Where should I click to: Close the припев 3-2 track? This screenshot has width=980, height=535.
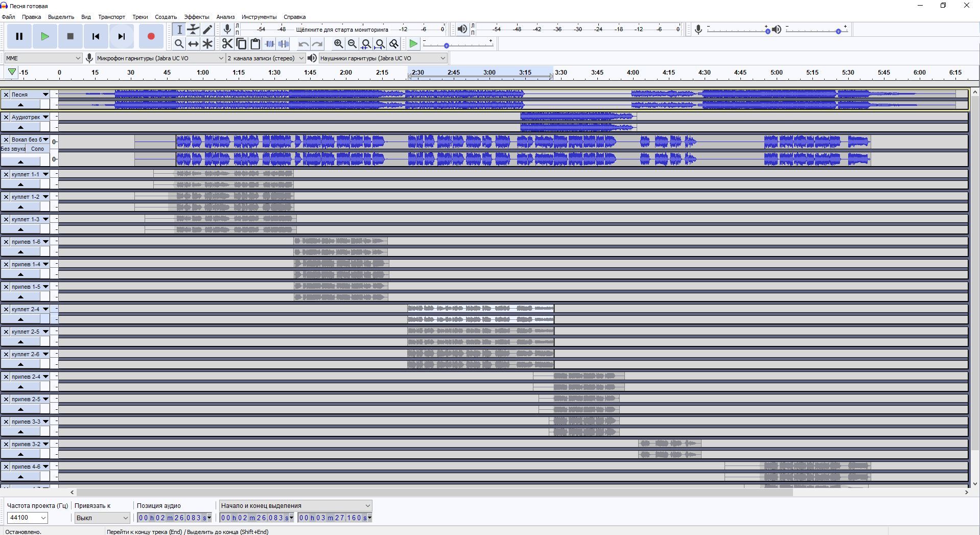pos(6,444)
